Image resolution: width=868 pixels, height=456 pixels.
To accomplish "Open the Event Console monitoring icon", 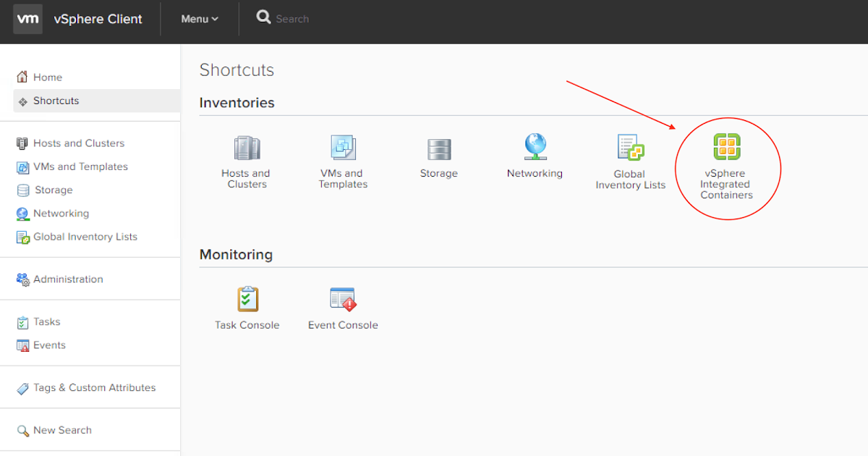I will click(343, 300).
